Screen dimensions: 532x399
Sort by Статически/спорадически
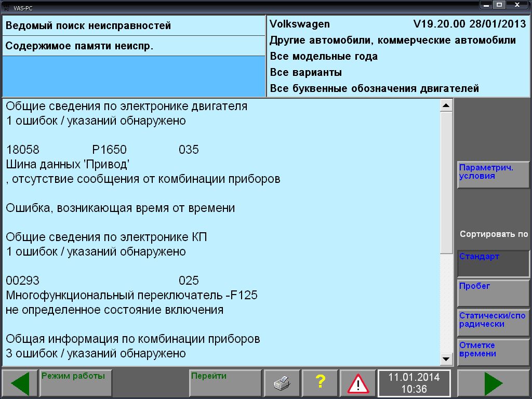[494, 323]
